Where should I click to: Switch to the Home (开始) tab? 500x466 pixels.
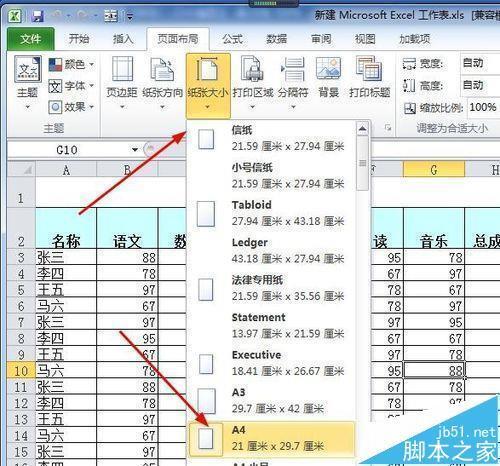(x=79, y=39)
